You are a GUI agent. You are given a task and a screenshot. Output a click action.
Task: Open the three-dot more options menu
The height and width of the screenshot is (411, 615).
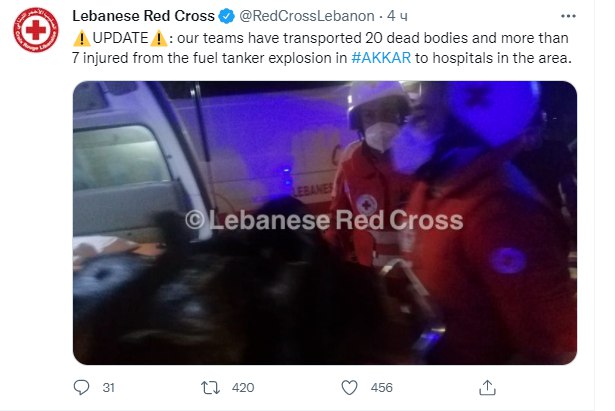tap(568, 16)
